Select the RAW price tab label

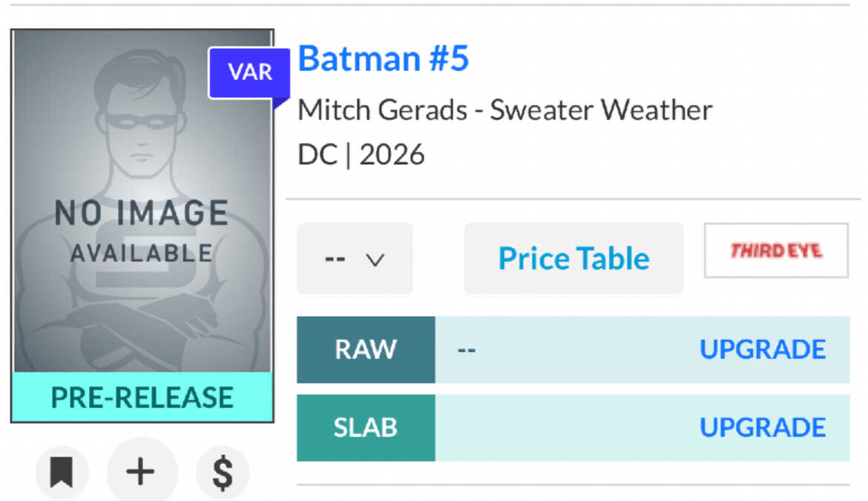[366, 350]
